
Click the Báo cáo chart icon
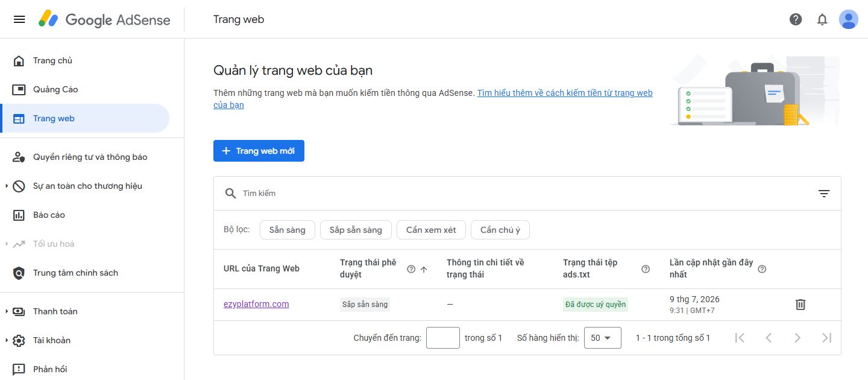tap(19, 215)
